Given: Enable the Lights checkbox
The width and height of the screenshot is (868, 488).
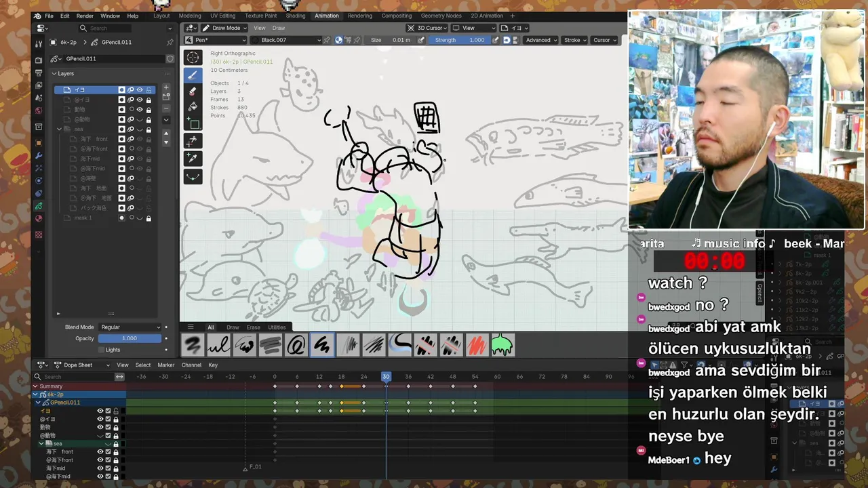Looking at the screenshot, I should tap(101, 350).
